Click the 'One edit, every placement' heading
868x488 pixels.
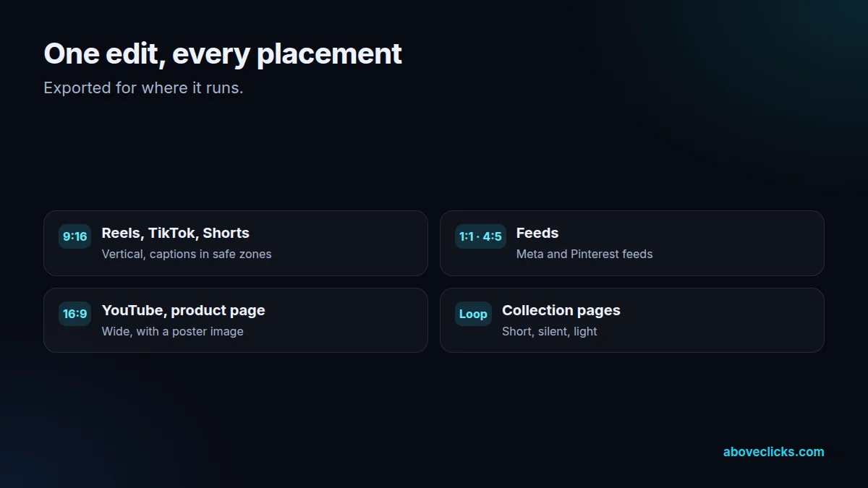[x=223, y=53]
